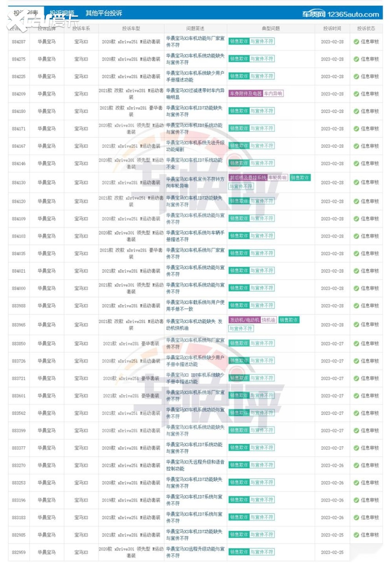Click the 典型问题 column header

tap(271, 29)
